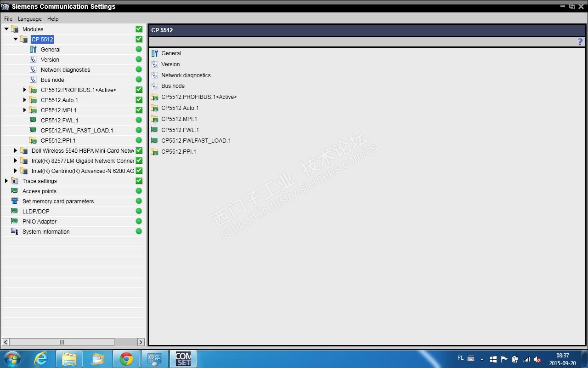Image resolution: width=588 pixels, height=368 pixels.
Task: Expand CP5512.MPI.1 node in tree
Action: click(x=25, y=110)
